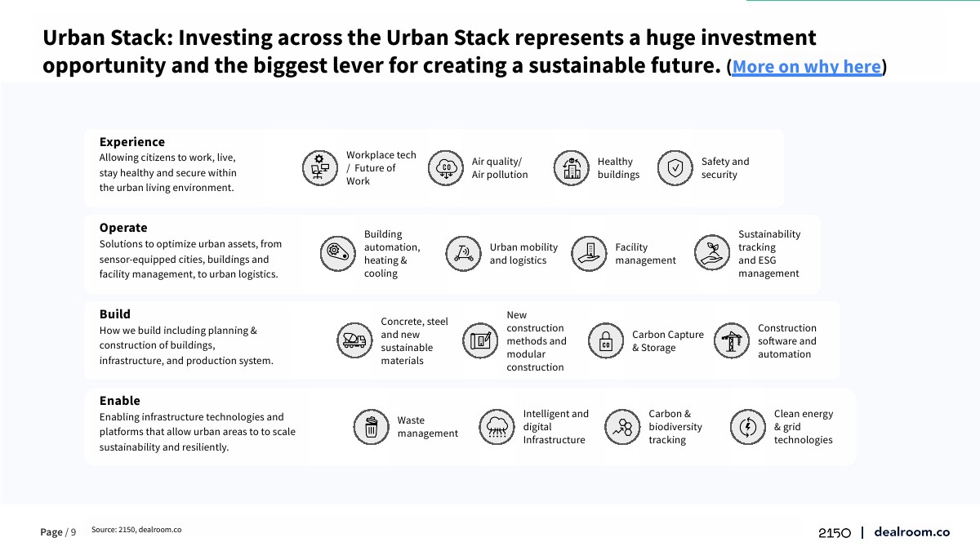Click the Workplace tech icon
The height and width of the screenshot is (551, 980).
point(319,168)
